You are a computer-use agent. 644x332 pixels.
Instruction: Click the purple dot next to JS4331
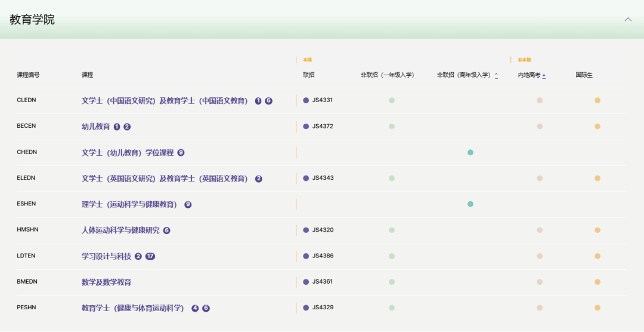coord(306,100)
